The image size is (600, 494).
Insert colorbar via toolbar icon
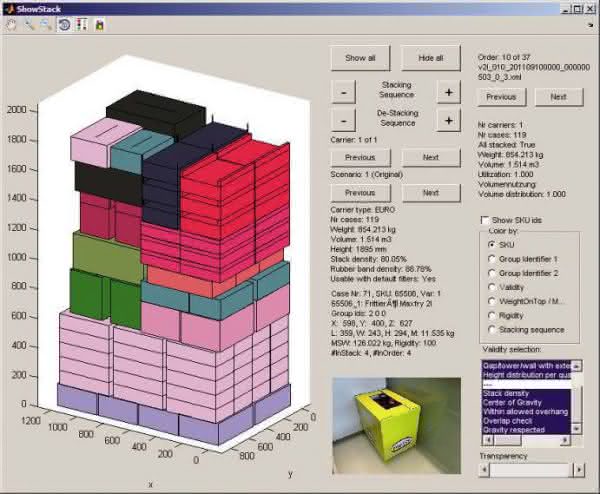pos(82,25)
